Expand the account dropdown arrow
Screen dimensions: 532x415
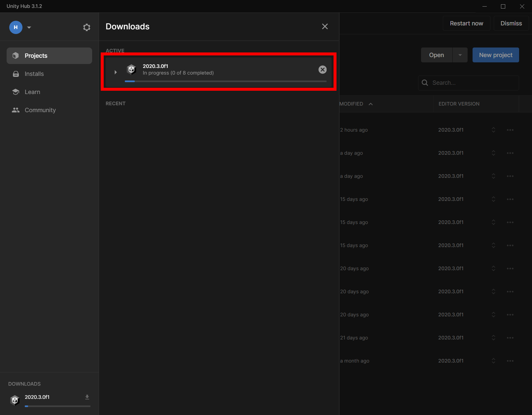point(29,27)
